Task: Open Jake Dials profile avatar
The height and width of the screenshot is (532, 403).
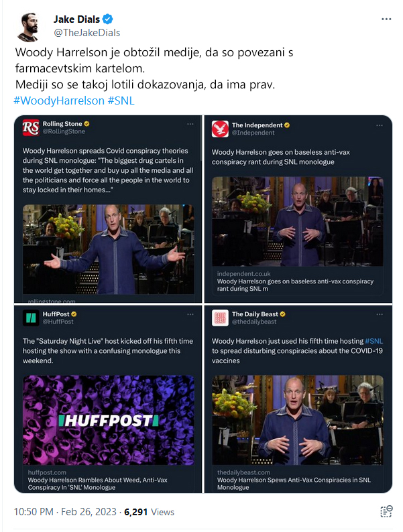Action: click(28, 27)
